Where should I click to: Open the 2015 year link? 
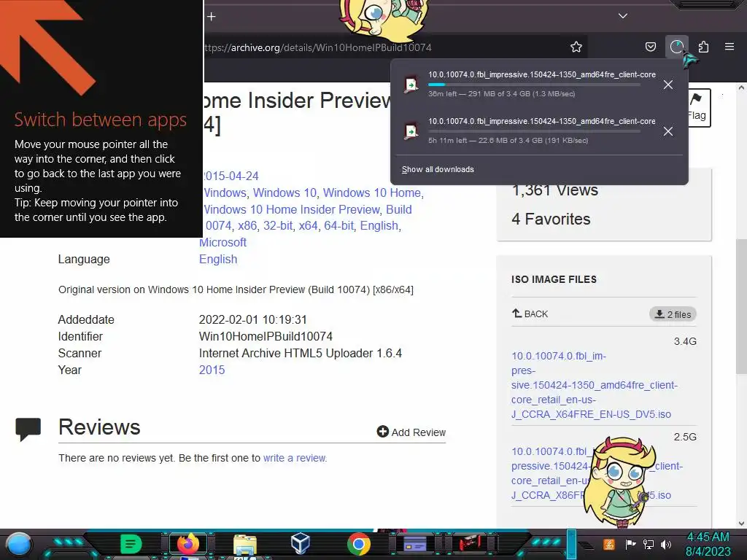(212, 370)
